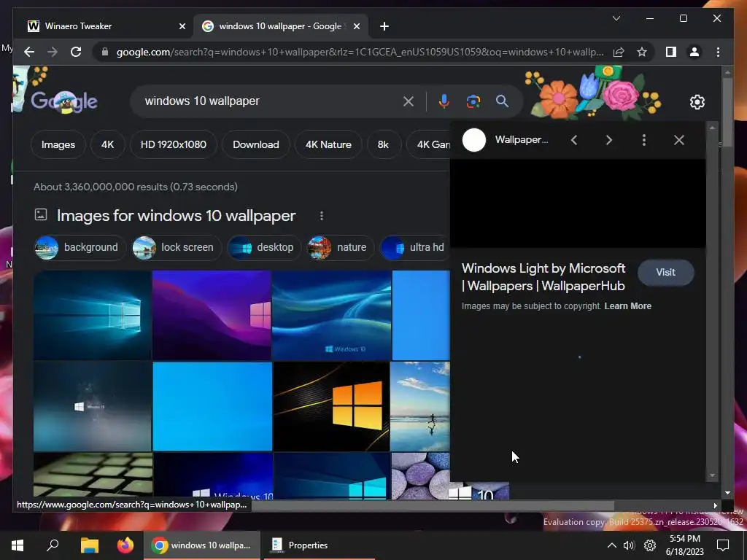Viewport: 747px width, 560px height.
Task: Submit search with magnifier icon
Action: (502, 101)
